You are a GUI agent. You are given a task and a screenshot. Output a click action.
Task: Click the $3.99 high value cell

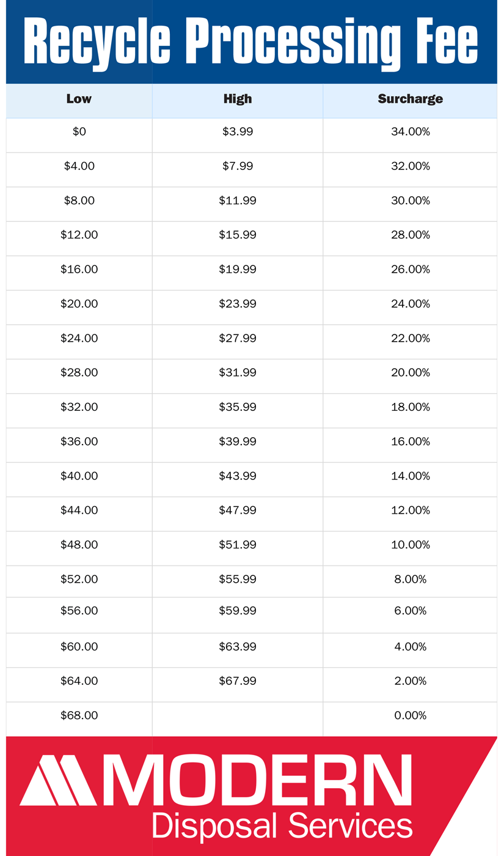click(238, 131)
